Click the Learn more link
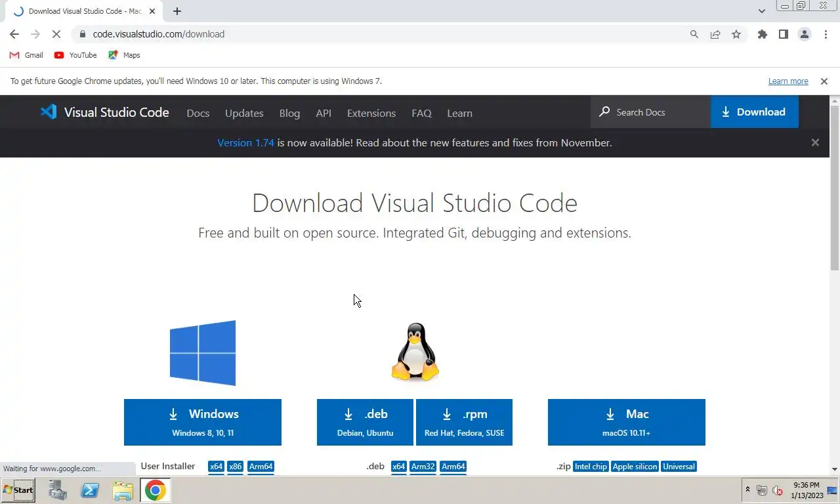The image size is (840, 504). (788, 81)
